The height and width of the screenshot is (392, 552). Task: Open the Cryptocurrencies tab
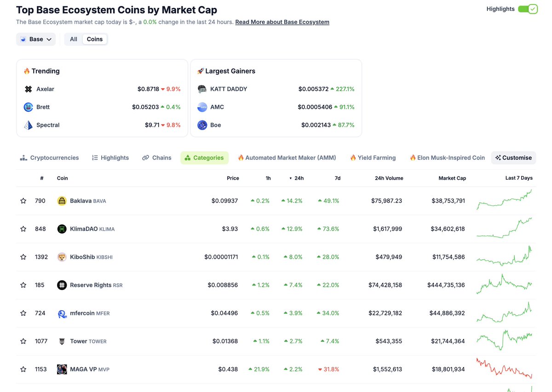pyautogui.click(x=49, y=158)
